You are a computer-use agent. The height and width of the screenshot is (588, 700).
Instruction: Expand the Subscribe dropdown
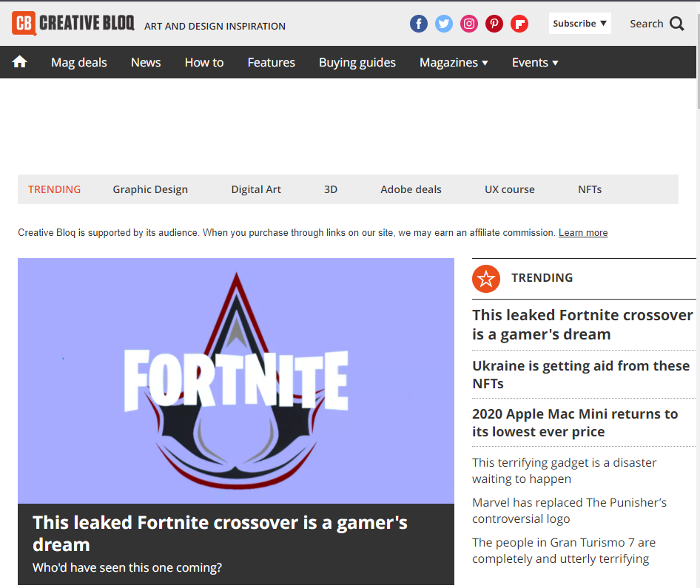580,23
